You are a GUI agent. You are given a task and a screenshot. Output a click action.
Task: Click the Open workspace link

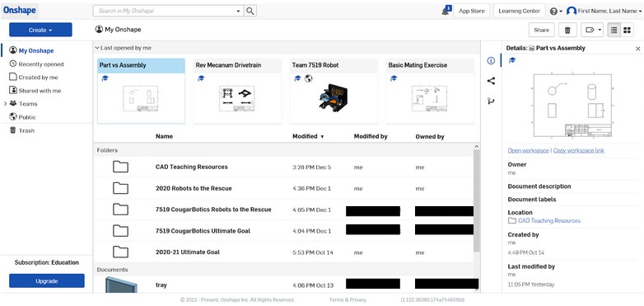pyautogui.click(x=528, y=151)
